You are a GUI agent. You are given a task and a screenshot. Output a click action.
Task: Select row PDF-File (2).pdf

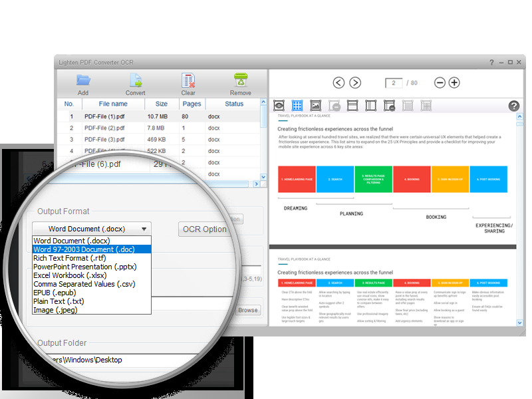pos(158,128)
